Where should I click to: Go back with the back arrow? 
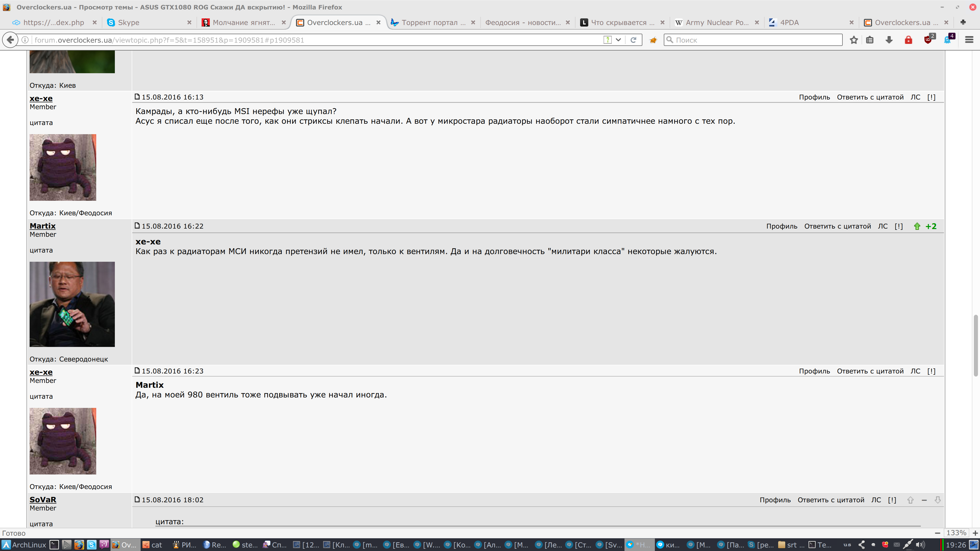pyautogui.click(x=10, y=40)
